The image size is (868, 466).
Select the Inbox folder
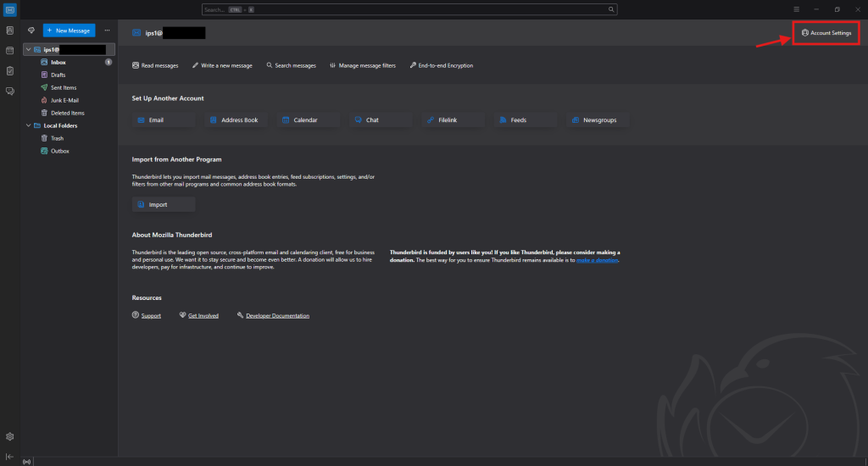58,62
